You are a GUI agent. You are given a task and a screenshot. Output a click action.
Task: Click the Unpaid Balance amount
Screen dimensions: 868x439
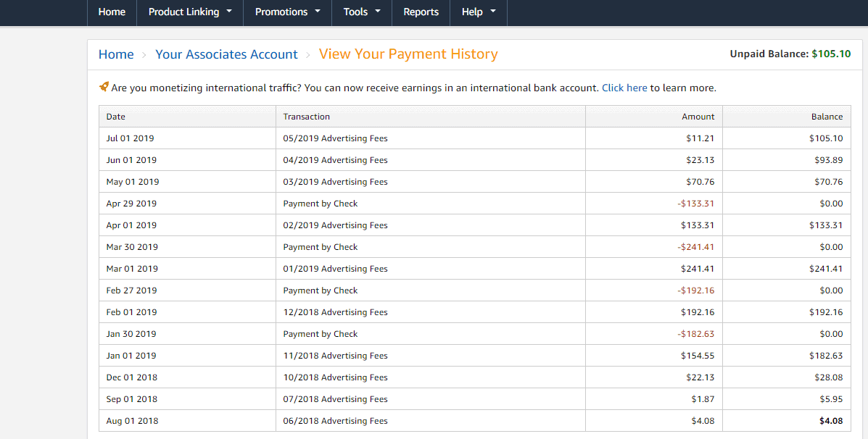830,54
